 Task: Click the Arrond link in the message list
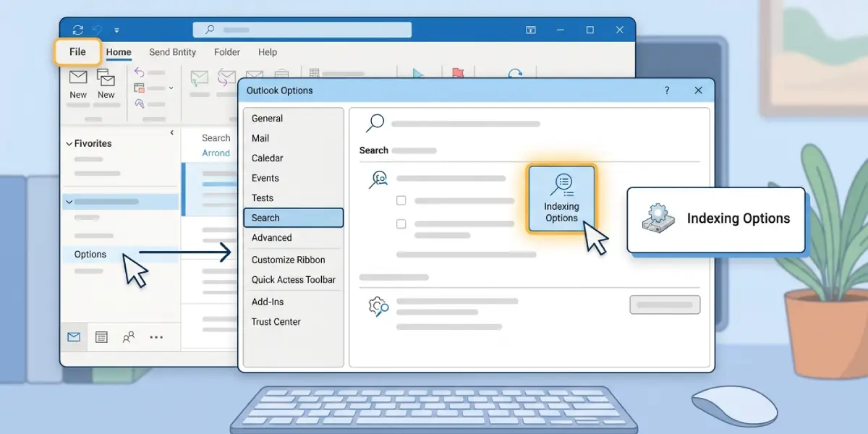(216, 153)
